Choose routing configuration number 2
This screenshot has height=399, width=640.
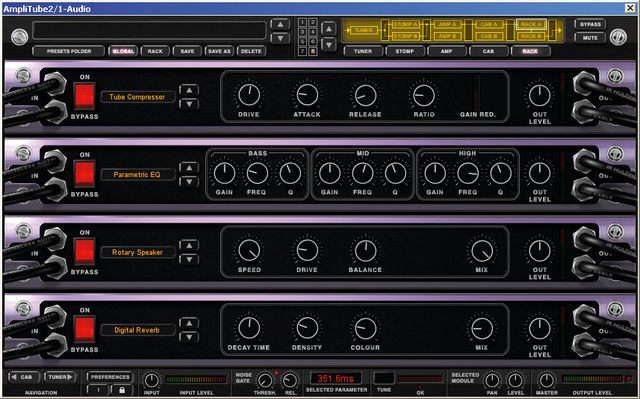(x=313, y=22)
